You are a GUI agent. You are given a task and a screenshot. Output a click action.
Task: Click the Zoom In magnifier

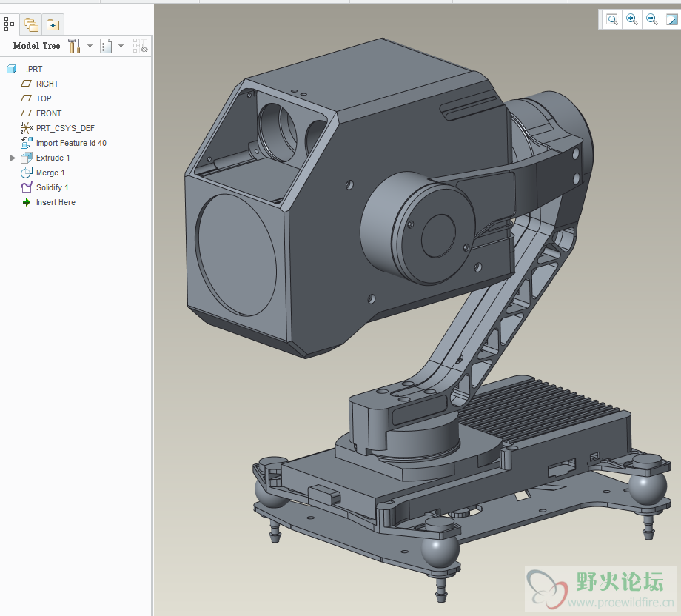click(x=632, y=20)
